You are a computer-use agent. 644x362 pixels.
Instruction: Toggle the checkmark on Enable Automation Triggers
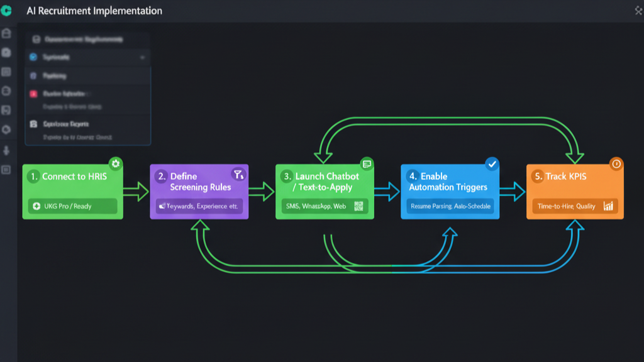492,163
